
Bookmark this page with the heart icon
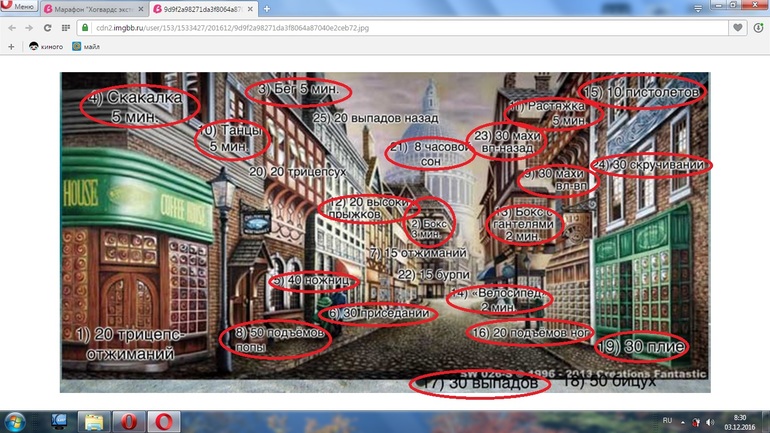pyautogui.click(x=738, y=28)
